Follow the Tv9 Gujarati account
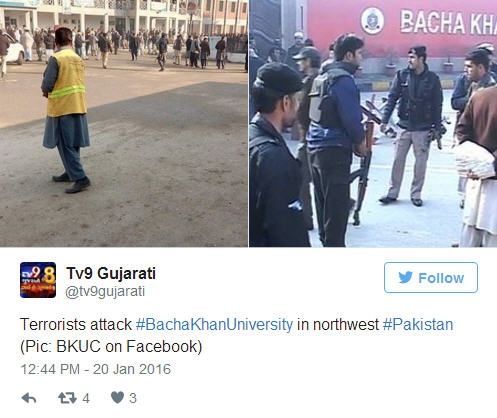The image size is (497, 418). 431,277
